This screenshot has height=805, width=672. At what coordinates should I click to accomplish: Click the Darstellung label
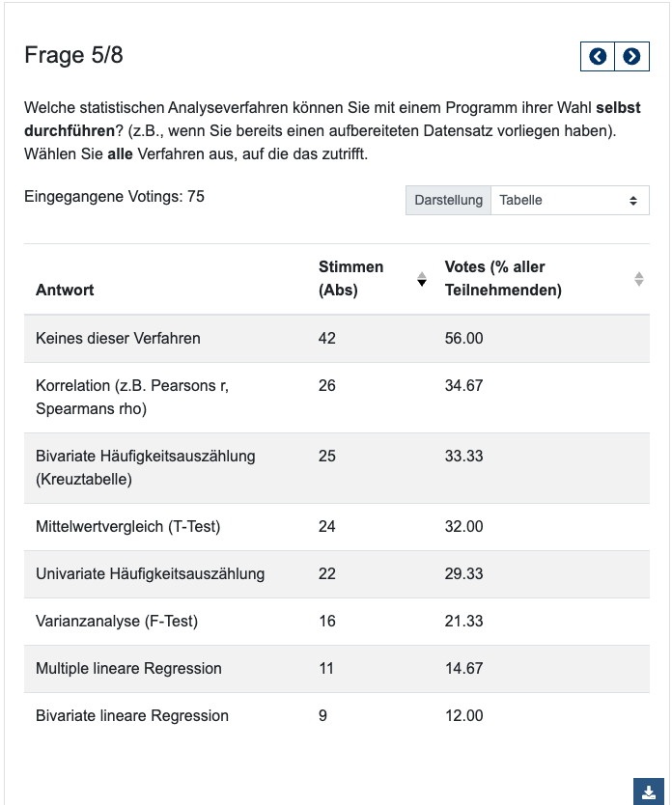(448, 201)
